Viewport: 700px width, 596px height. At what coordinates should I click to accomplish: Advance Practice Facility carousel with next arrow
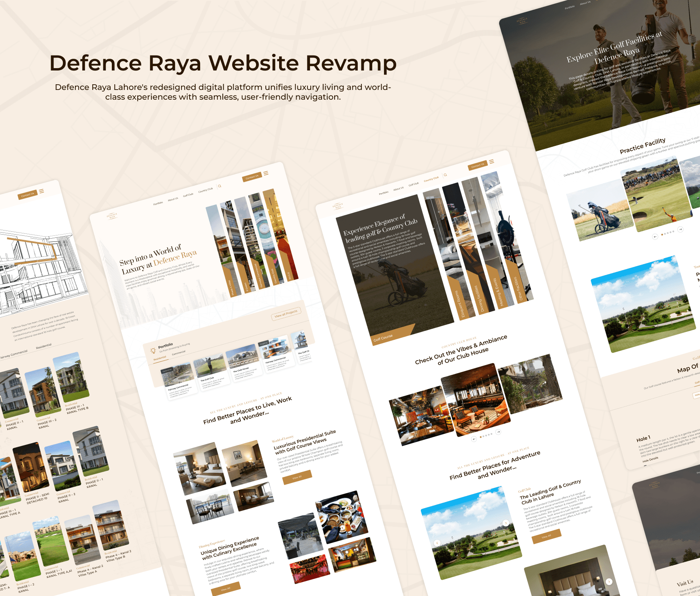[681, 229]
